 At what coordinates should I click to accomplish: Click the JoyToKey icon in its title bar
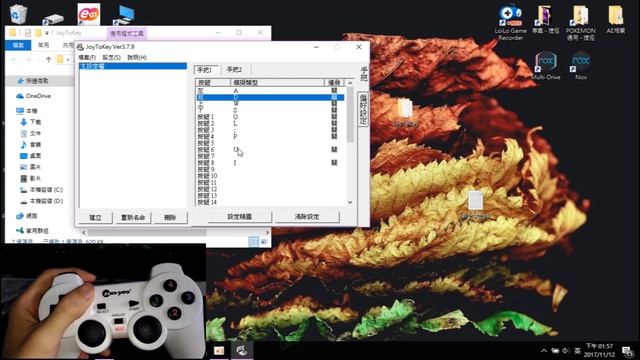point(80,47)
